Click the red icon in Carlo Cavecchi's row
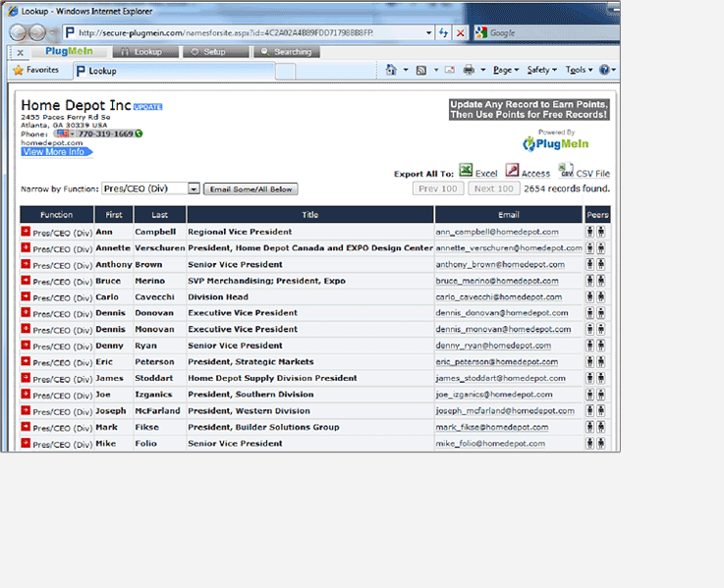The height and width of the screenshot is (588, 724). pos(26,296)
